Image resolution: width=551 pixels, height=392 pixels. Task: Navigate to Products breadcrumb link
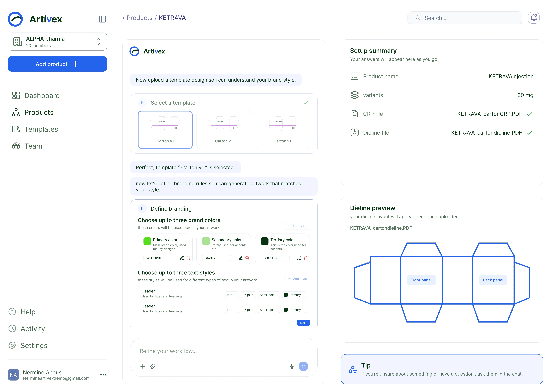pos(139,18)
